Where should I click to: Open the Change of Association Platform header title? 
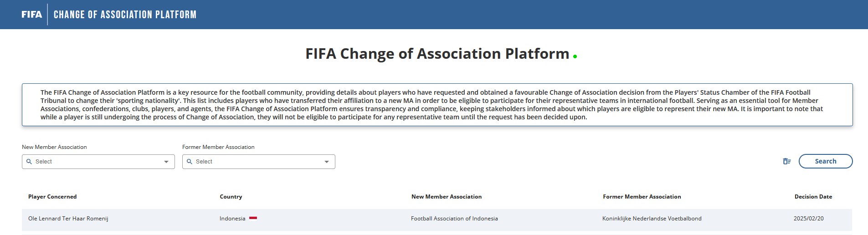tap(125, 15)
